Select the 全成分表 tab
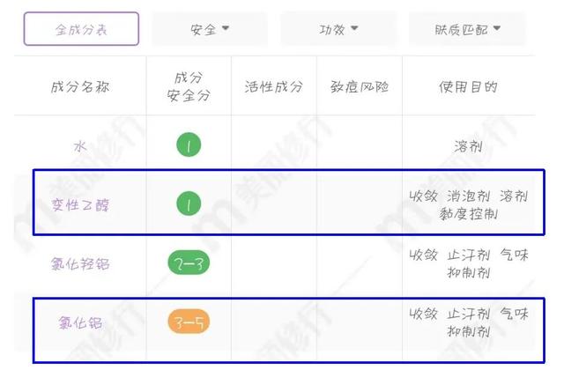564x392 pixels. click(81, 29)
